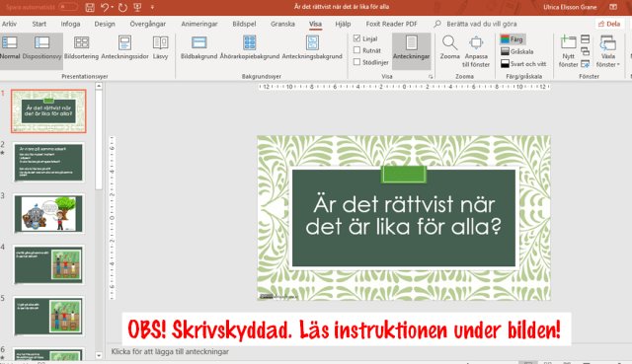
Task: Select slide 5 thumbnail
Action: point(48,316)
